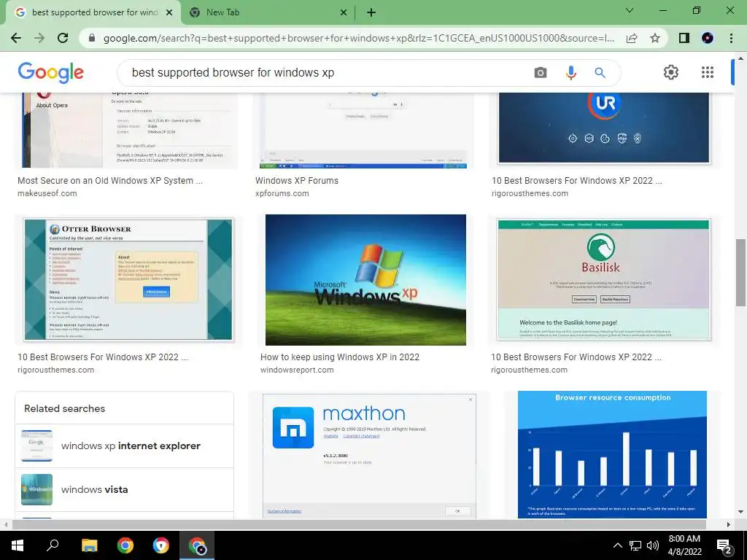Search by image with the camera icon
This screenshot has height=560, width=747.
[541, 72]
